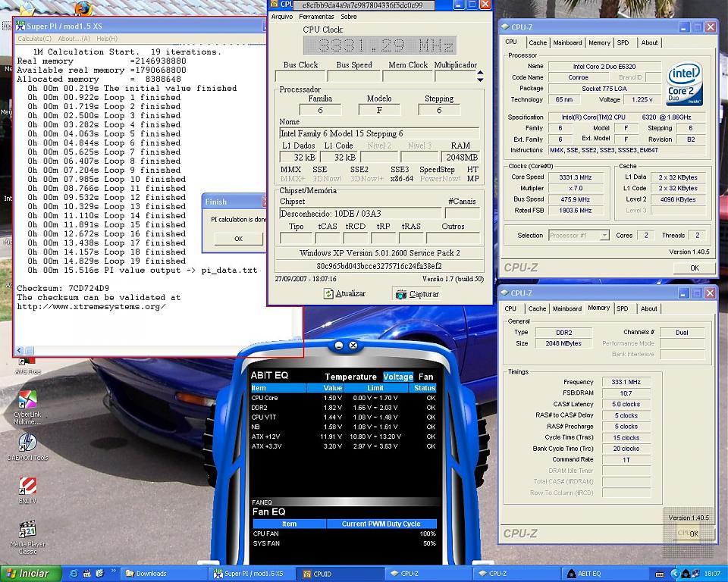Switch to ABIT EQ taskbar button
728x582 pixels.
coord(606,574)
